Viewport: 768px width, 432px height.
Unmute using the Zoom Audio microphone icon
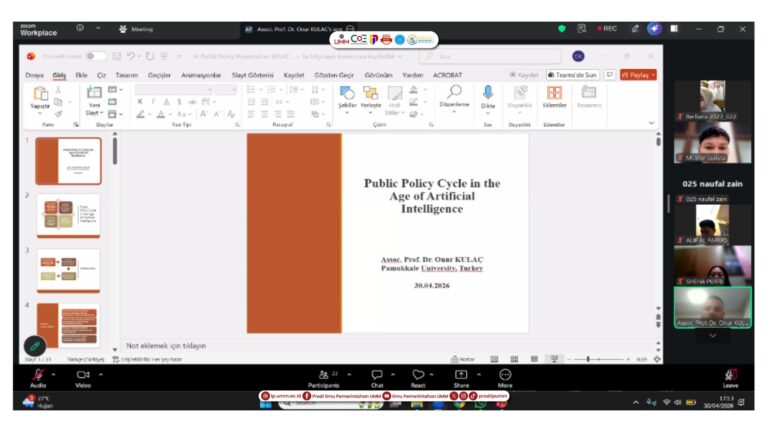pos(38,375)
